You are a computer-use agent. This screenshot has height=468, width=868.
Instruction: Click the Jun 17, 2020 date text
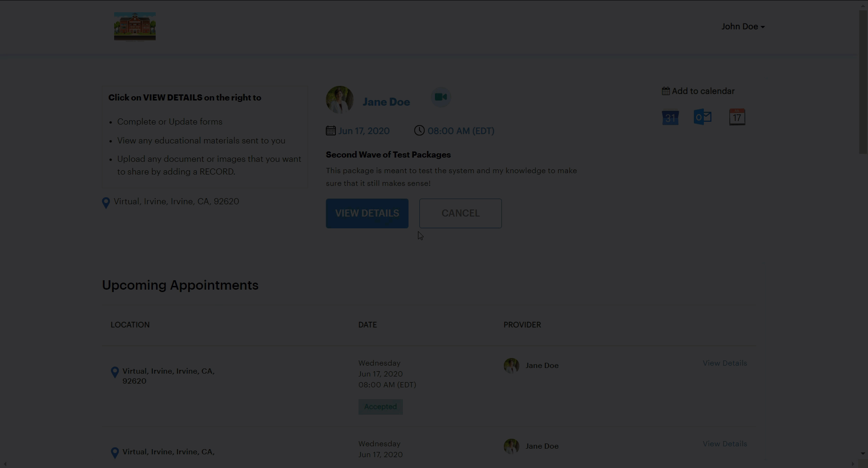[x=364, y=131]
